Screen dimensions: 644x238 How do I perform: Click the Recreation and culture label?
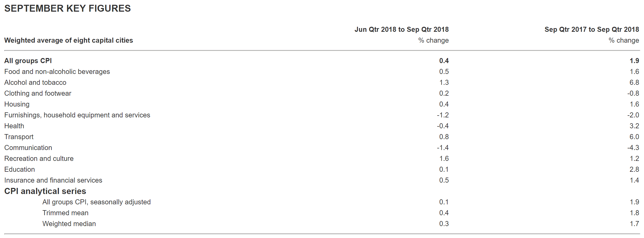pos(39,158)
